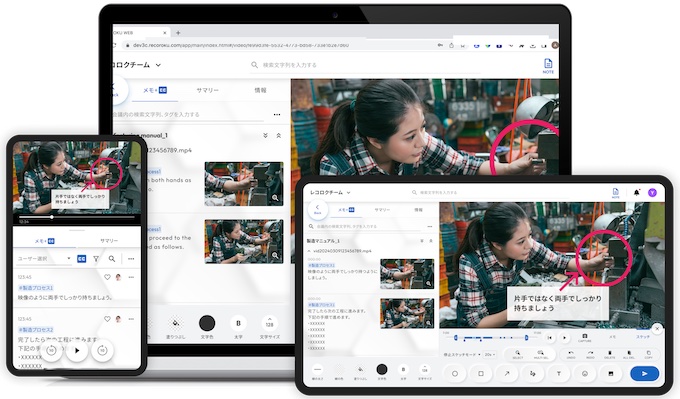Open the three-dots menu beside phone filter
Screen dimensions: 680x399
click(131, 259)
